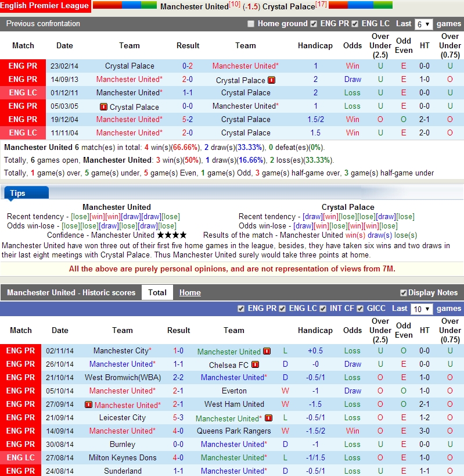Click the Draw odds in 14/09/13 row
Viewport: 464px width, 476px height.
coord(353,79)
